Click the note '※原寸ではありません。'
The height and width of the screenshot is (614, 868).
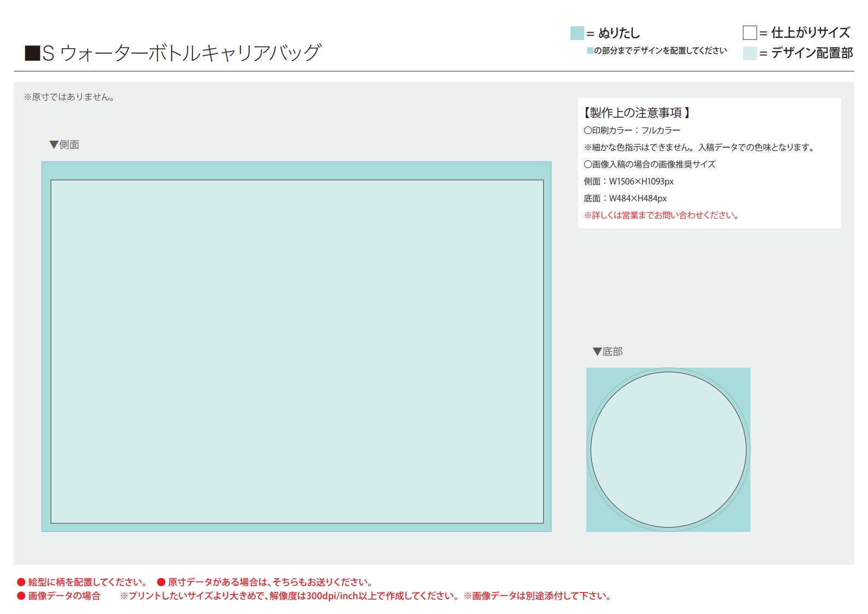[69, 97]
